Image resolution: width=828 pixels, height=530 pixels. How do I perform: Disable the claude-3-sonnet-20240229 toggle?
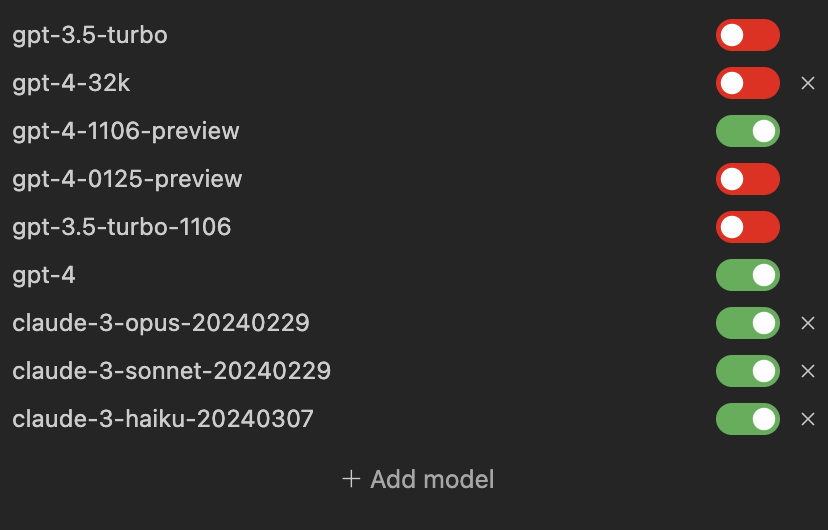click(x=747, y=371)
